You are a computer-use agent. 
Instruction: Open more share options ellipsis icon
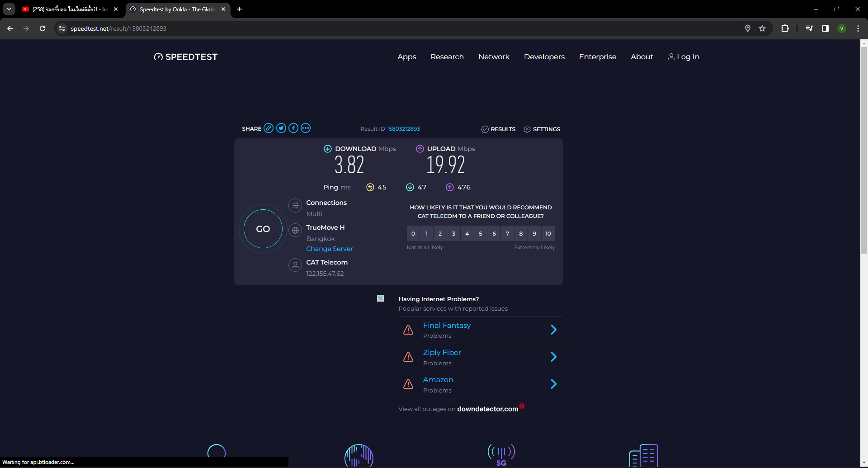coord(306,128)
